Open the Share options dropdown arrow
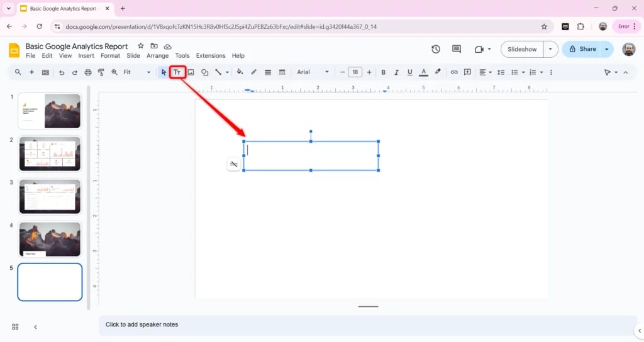Viewport: 644px width, 342px height. [607, 49]
